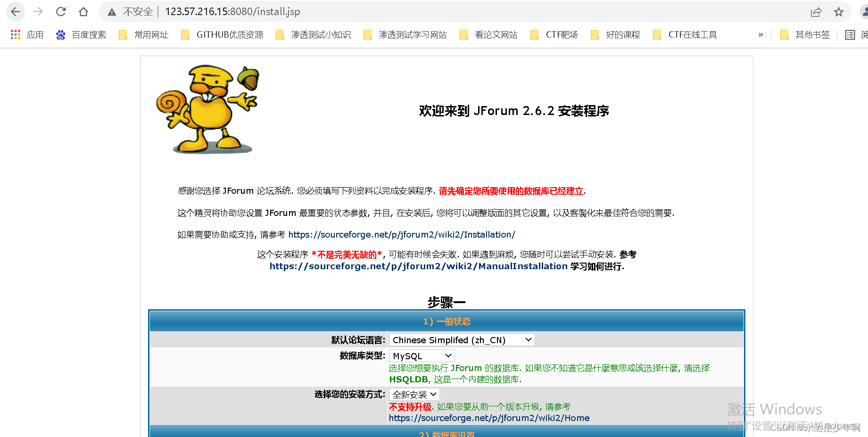The height and width of the screenshot is (437, 868).
Task: Open the 常用网址 bookmark folder
Action: (x=144, y=35)
